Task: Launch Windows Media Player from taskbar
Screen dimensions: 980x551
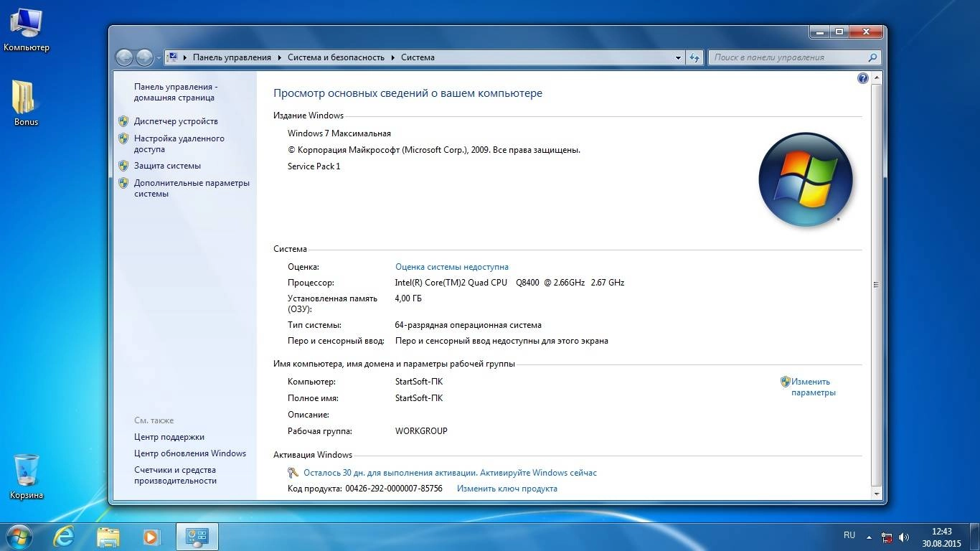Action: [151, 536]
